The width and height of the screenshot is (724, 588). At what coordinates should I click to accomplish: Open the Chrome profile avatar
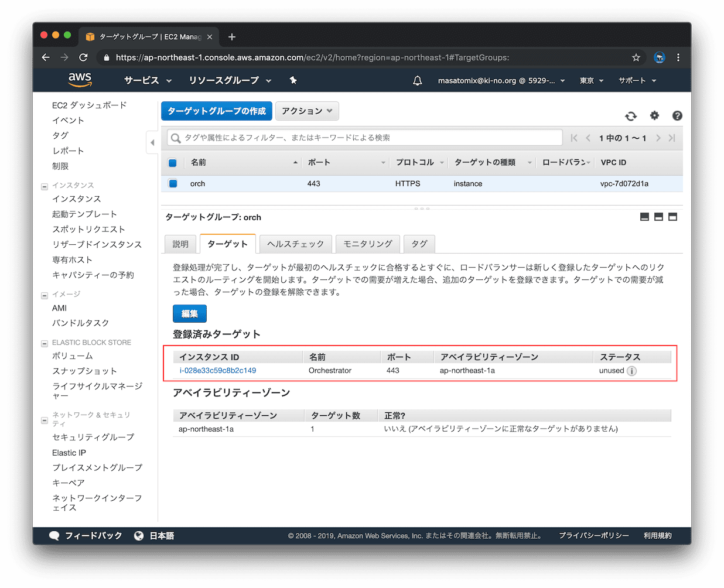tap(660, 57)
